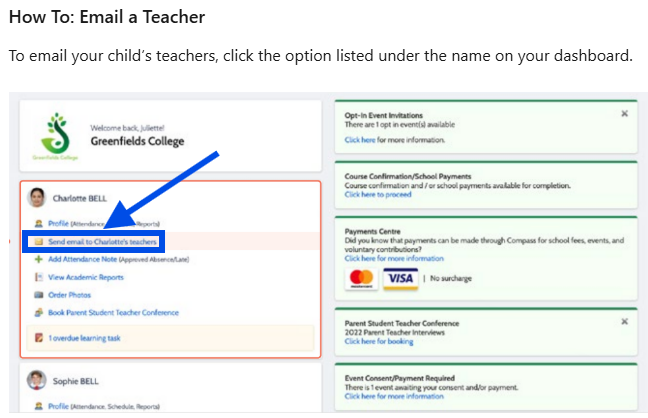Click the View Academic Reports document icon
Viewport: 648px width, 418px height.
(x=39, y=276)
